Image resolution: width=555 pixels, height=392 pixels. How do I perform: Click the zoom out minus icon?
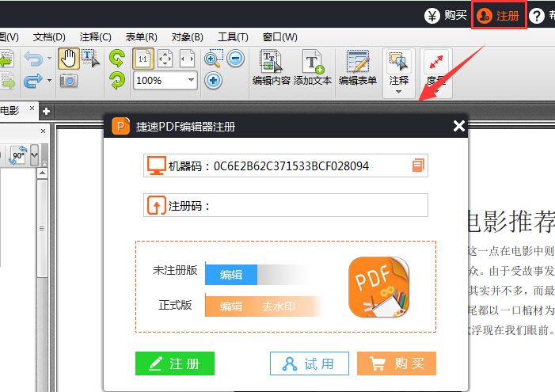pos(235,59)
